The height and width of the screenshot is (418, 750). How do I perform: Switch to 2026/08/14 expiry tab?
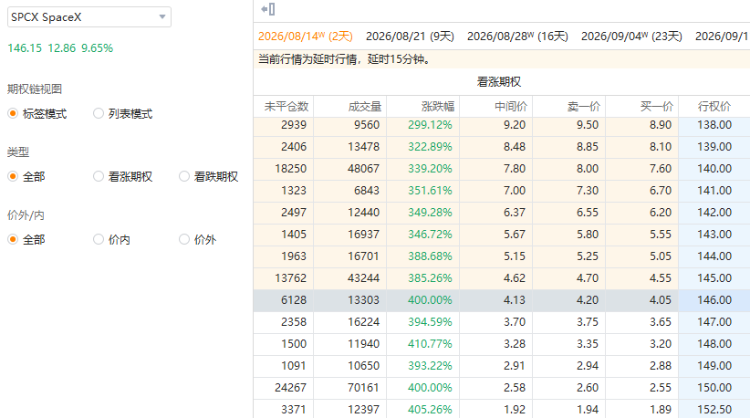(x=305, y=36)
